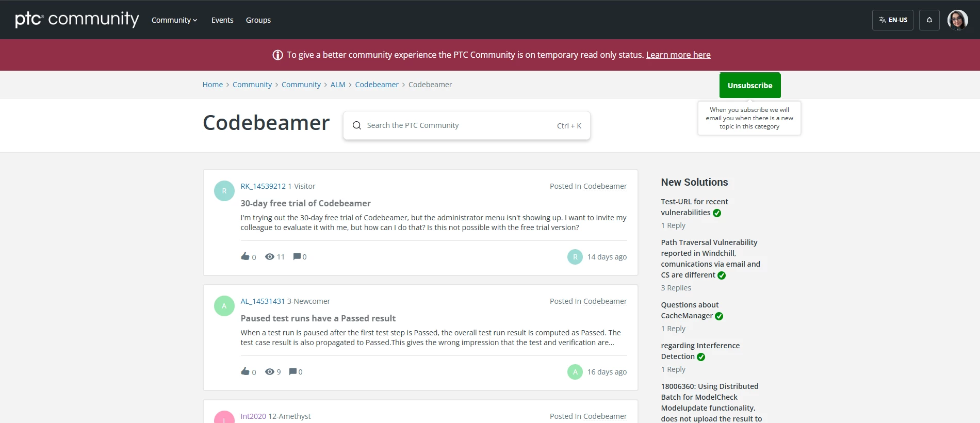Click the 16 days ago timestamp
Screen dimensions: 980x423
tap(607, 372)
